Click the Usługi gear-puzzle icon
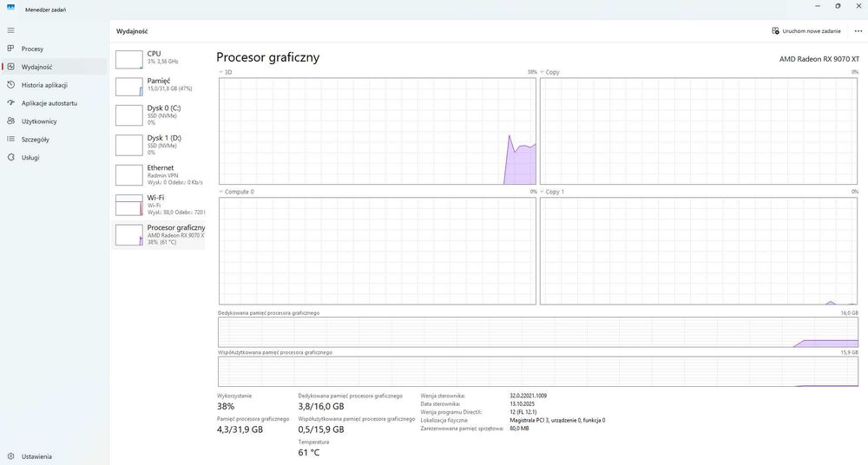868x465 pixels. [x=10, y=157]
